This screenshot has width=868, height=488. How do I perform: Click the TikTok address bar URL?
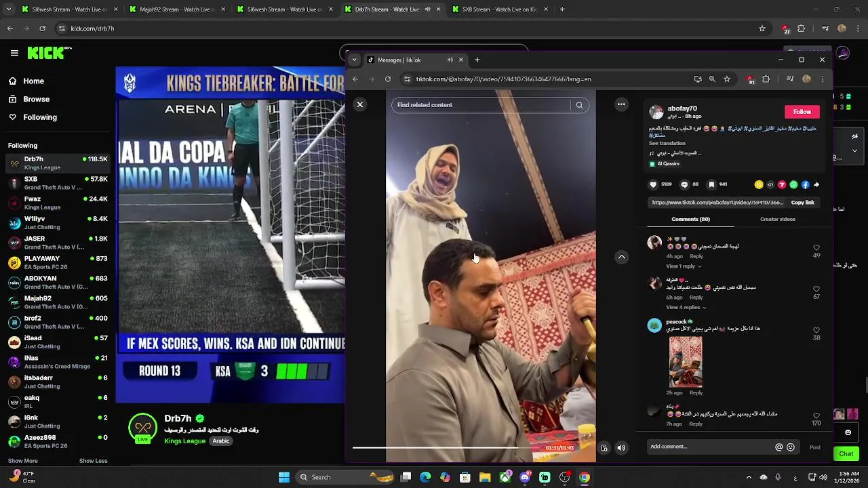[x=503, y=79]
